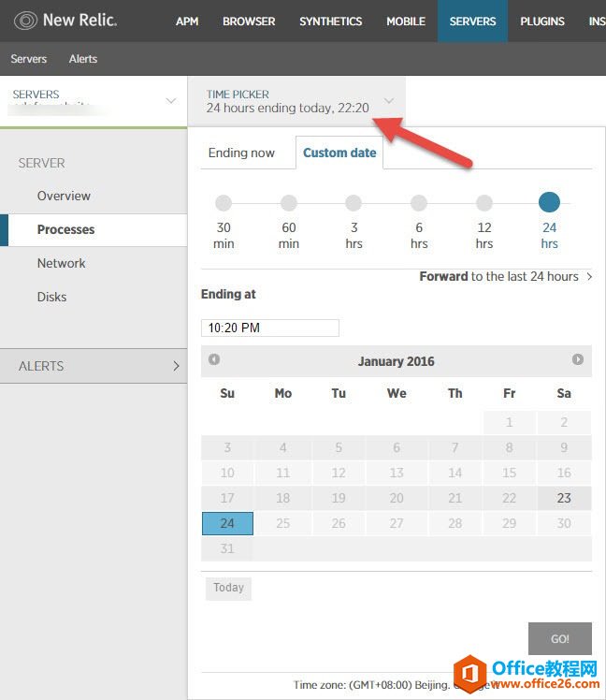Viewport: 606px width, 700px height.
Task: Go to next month in calendar
Action: pos(578,359)
